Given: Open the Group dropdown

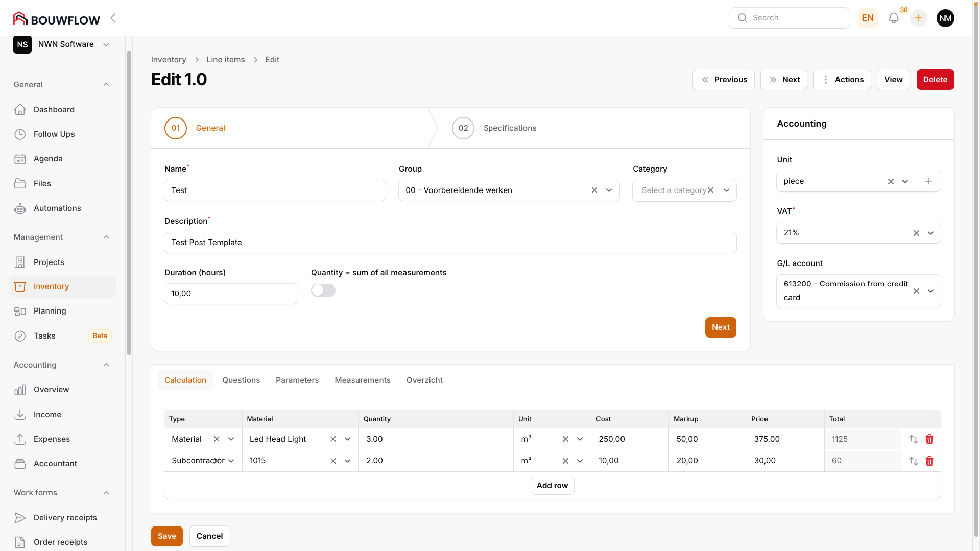Looking at the screenshot, I should tap(609, 190).
